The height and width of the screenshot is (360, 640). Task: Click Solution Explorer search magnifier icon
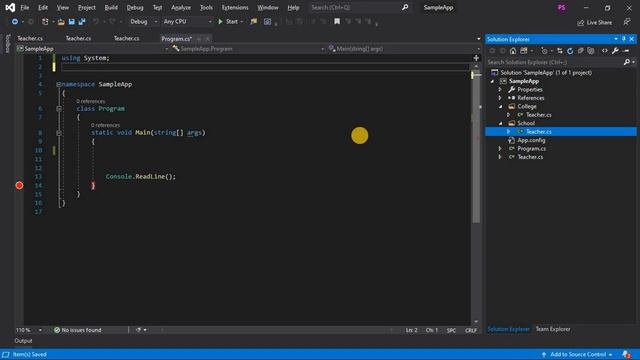pos(627,62)
